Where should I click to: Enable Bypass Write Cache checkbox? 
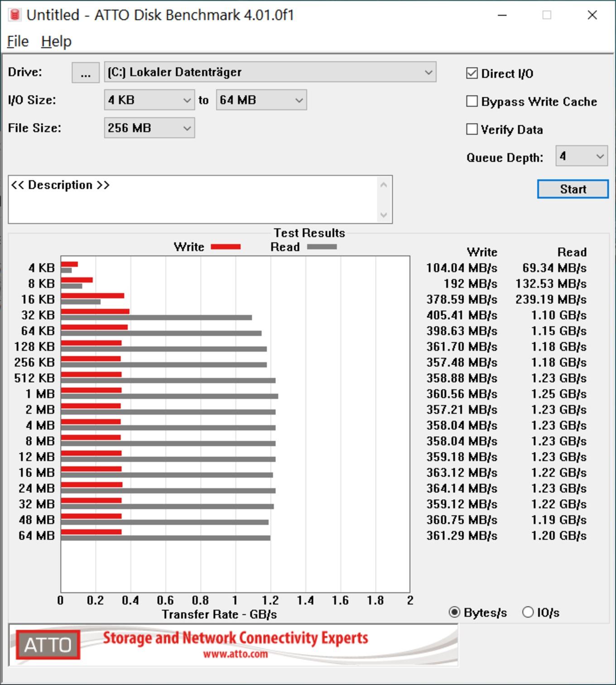472,101
